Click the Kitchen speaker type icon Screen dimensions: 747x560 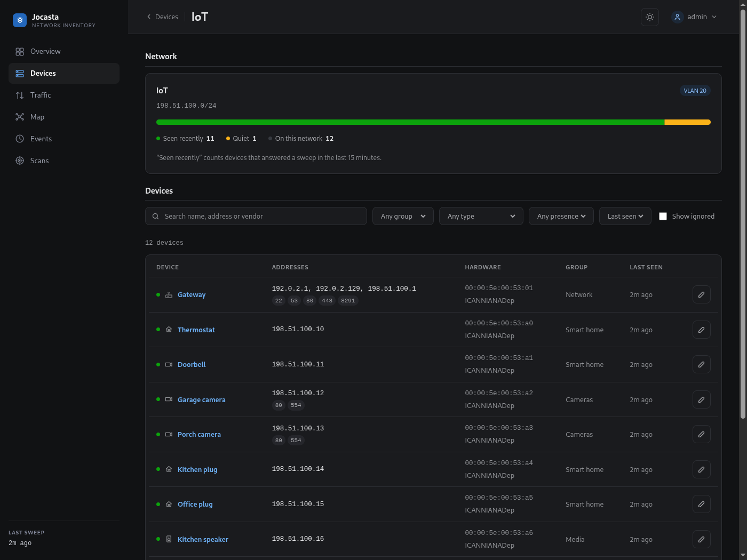point(169,539)
